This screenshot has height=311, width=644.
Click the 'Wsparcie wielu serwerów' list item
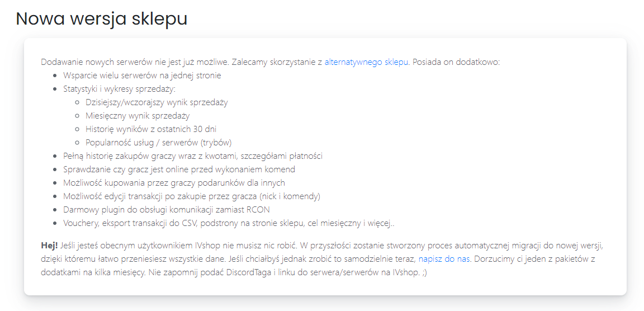point(142,76)
